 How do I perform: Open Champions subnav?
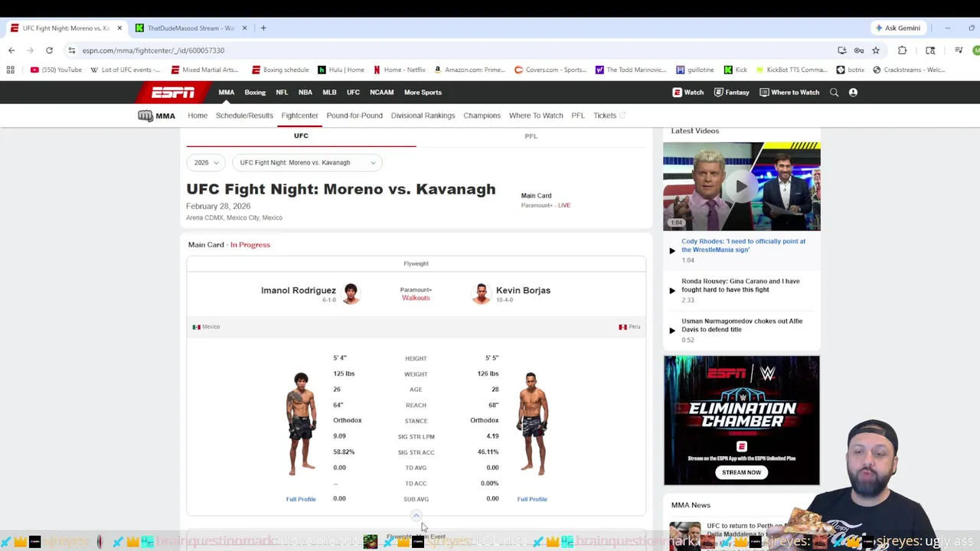click(482, 116)
